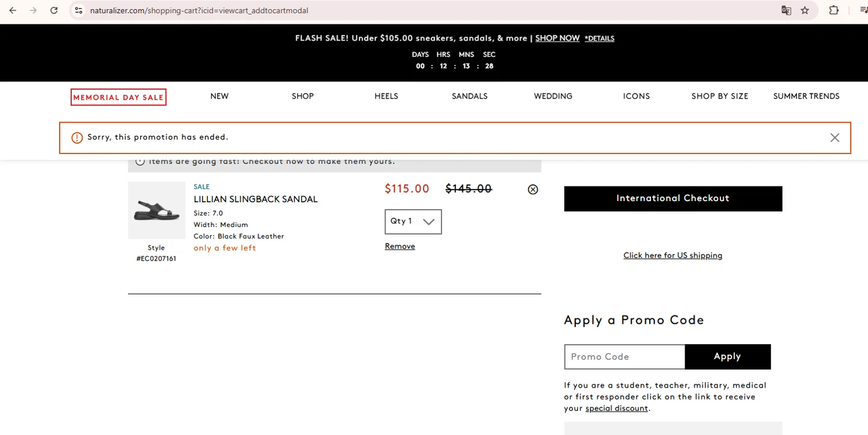
Task: Focus the Promo Code input field
Action: click(625, 357)
